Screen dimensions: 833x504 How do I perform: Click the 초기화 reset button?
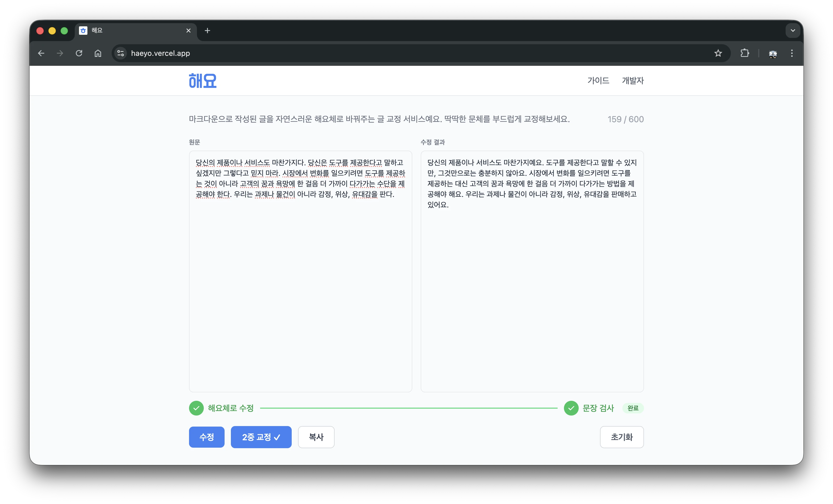pyautogui.click(x=622, y=437)
